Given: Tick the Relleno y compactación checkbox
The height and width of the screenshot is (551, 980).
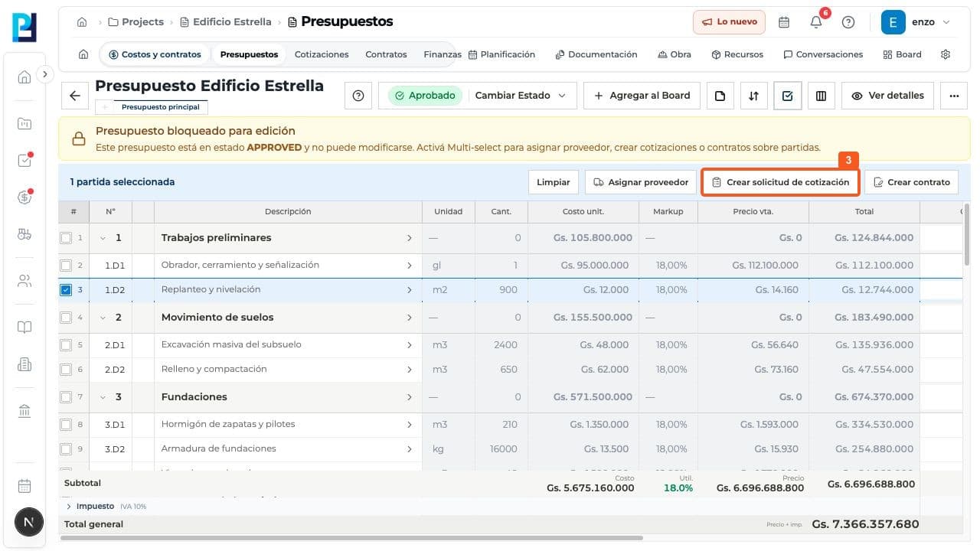Looking at the screenshot, I should (66, 370).
